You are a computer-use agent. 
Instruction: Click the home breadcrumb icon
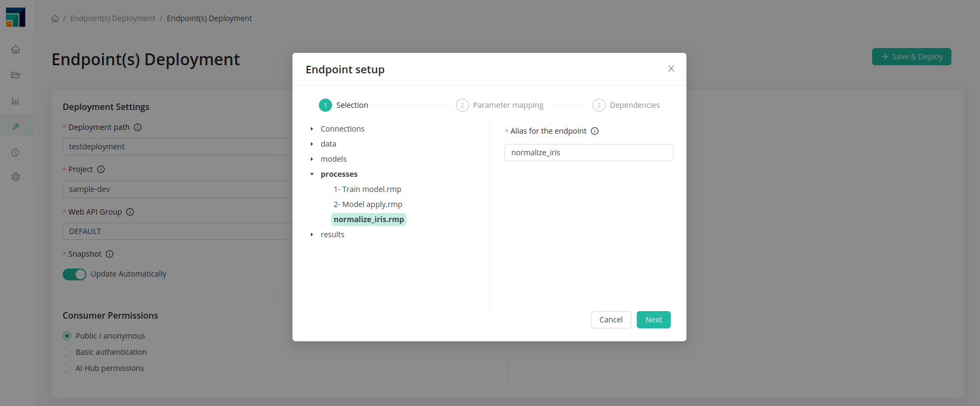point(55,18)
